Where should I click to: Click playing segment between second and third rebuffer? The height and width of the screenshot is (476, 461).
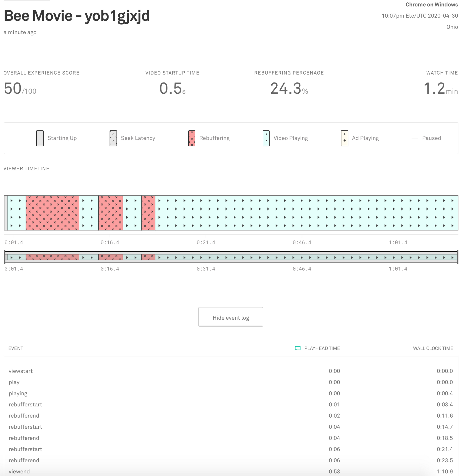[x=132, y=213]
